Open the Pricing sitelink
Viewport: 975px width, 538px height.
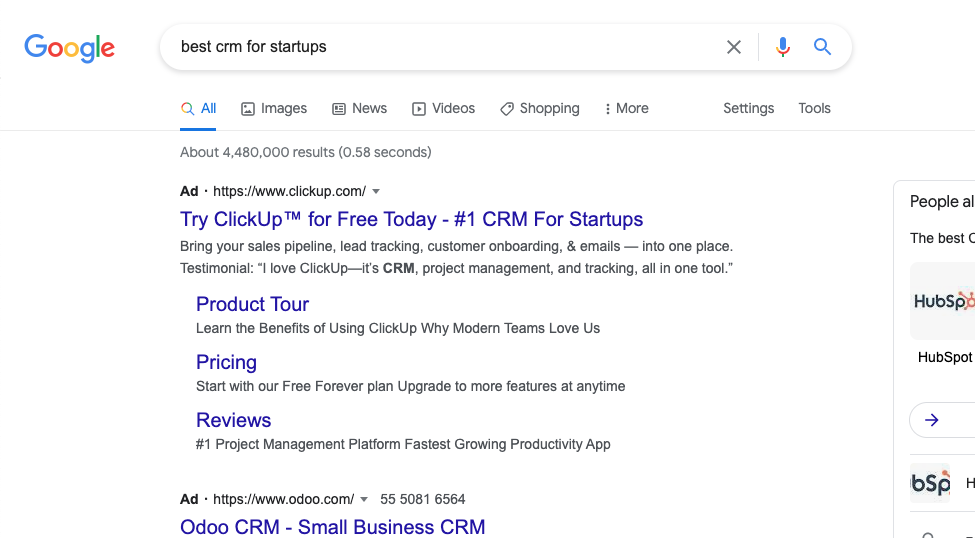coord(226,362)
